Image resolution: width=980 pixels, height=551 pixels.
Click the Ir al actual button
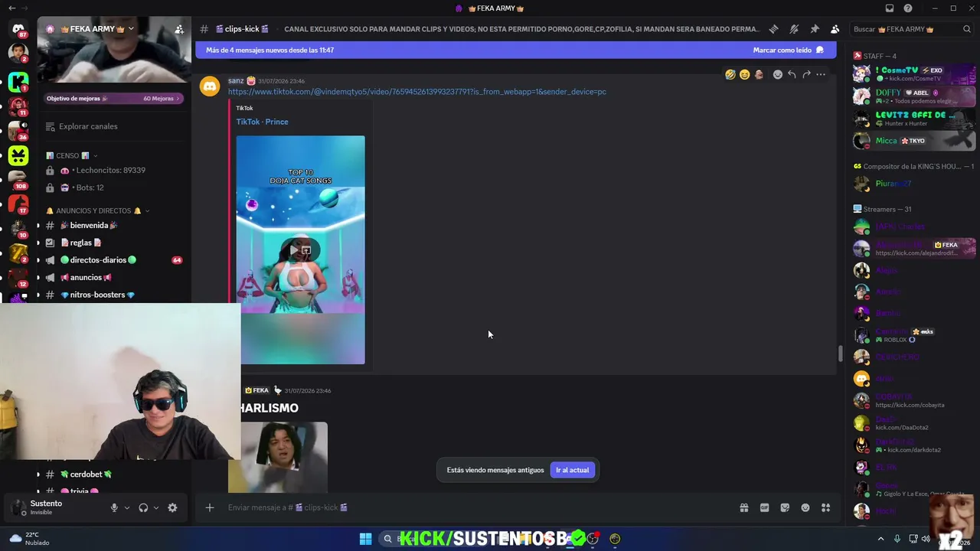[573, 470]
